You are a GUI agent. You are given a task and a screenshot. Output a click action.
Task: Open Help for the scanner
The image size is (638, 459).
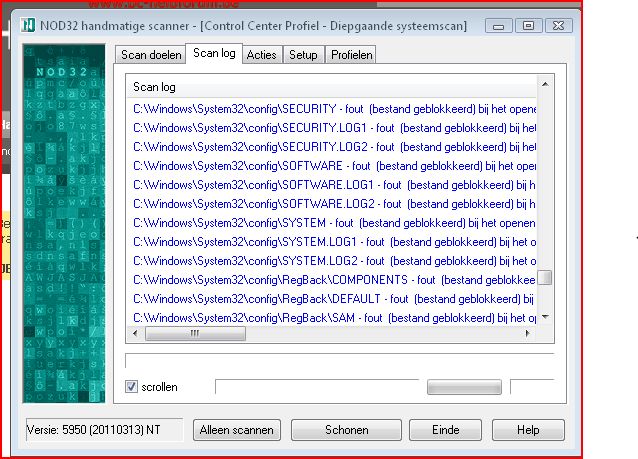pos(528,430)
